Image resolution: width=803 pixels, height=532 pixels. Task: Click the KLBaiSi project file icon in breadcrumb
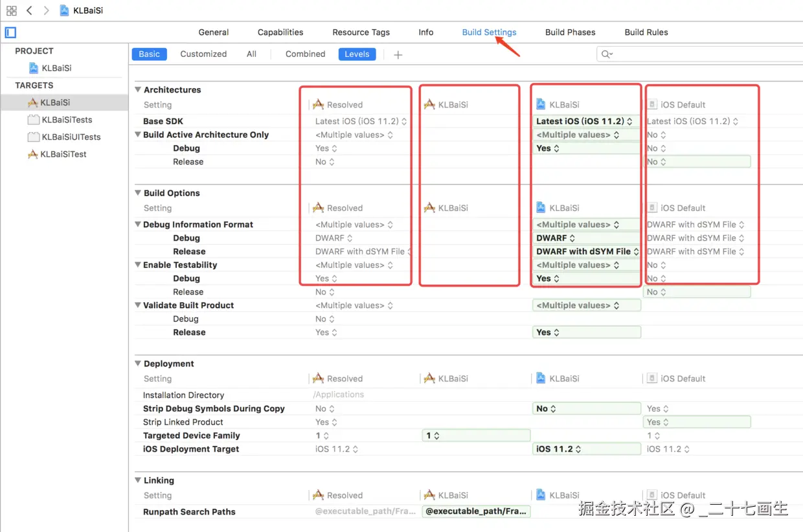[x=64, y=10]
